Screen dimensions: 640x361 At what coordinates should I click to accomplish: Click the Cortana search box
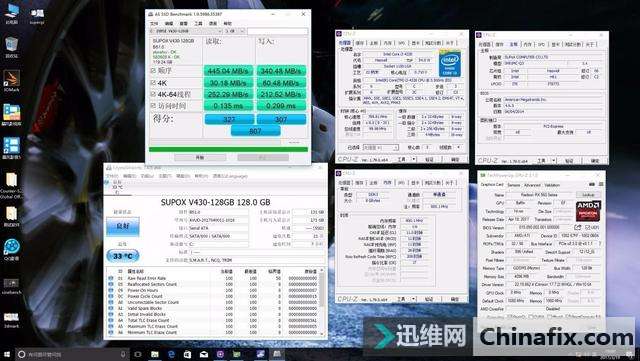71,354
